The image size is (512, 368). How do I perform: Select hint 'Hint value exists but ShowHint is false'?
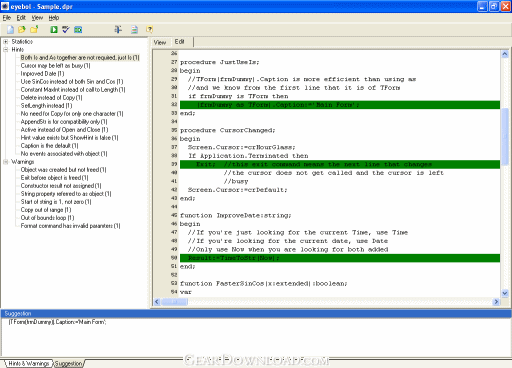pos(69,138)
